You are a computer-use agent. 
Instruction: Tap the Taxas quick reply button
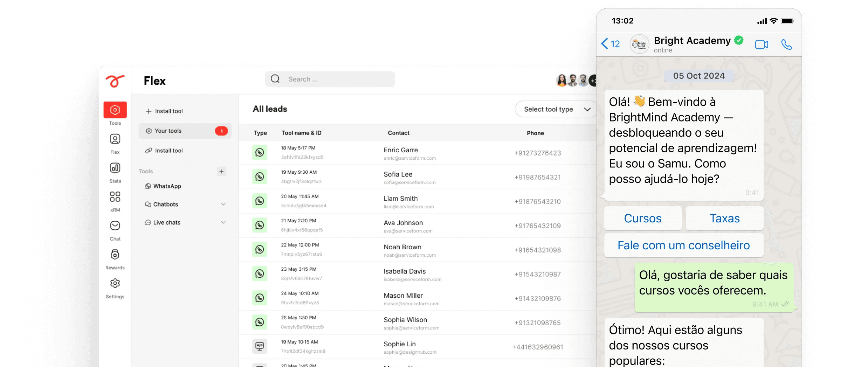click(724, 219)
